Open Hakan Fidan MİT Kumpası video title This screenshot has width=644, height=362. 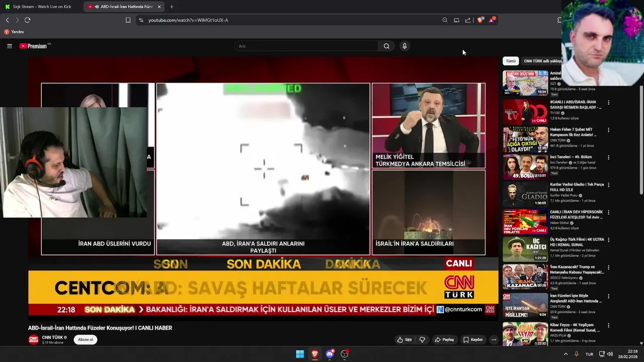pyautogui.click(x=574, y=132)
